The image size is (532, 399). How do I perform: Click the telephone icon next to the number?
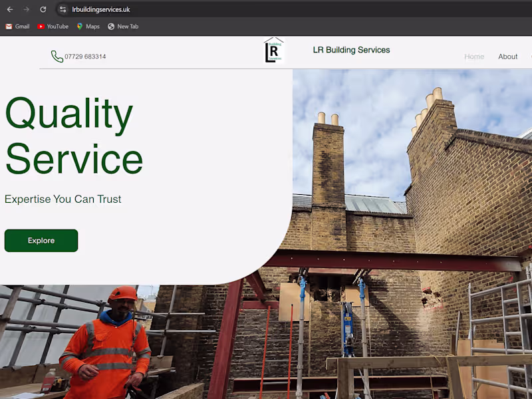pos(57,57)
